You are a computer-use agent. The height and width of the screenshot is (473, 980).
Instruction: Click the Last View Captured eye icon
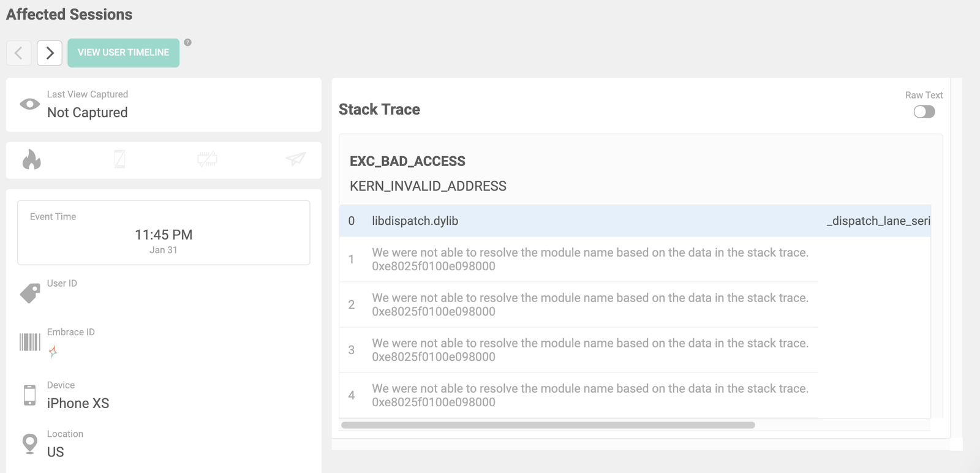[29, 104]
